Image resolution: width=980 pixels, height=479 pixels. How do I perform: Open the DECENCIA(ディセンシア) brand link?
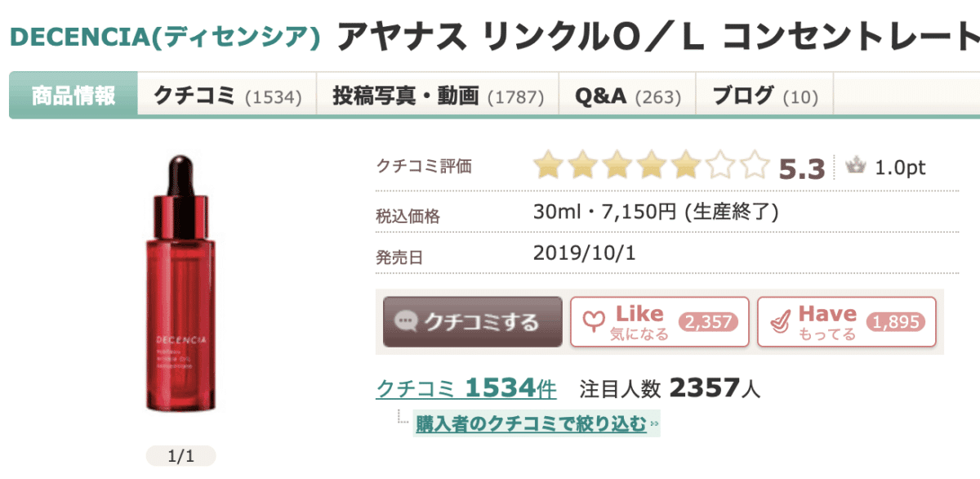pyautogui.click(x=164, y=36)
